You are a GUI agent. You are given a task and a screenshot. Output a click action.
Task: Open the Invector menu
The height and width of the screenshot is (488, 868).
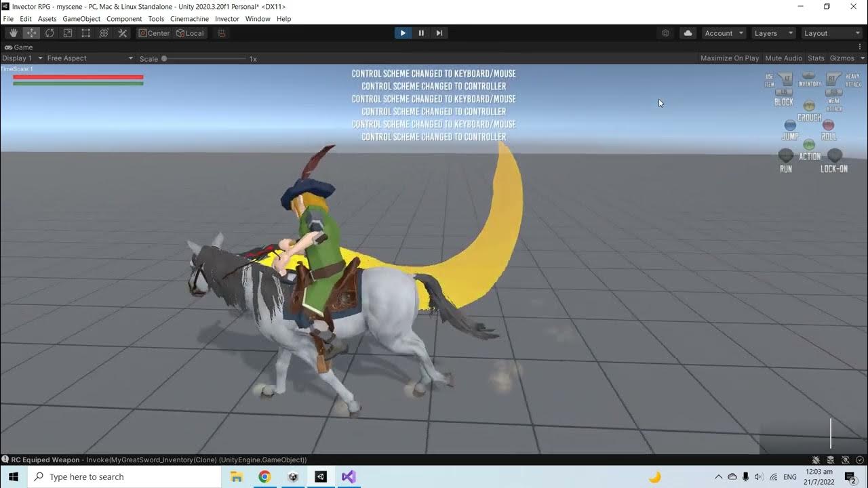[227, 19]
